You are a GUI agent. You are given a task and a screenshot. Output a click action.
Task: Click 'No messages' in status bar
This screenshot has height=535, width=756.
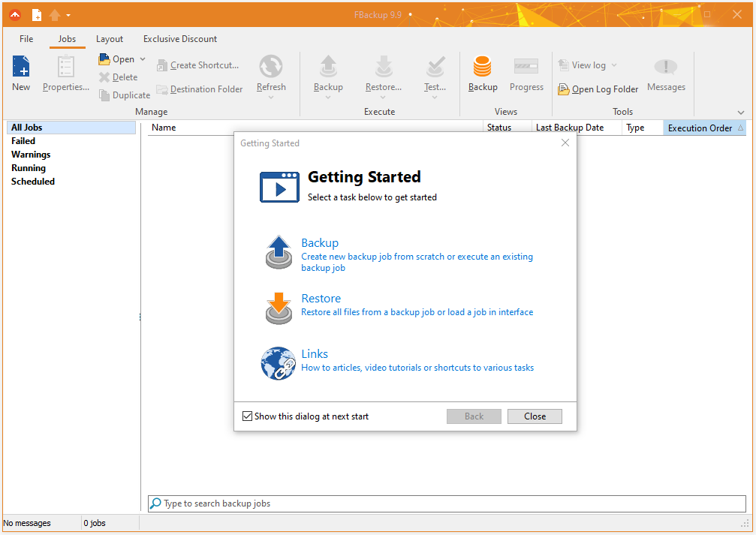click(27, 523)
